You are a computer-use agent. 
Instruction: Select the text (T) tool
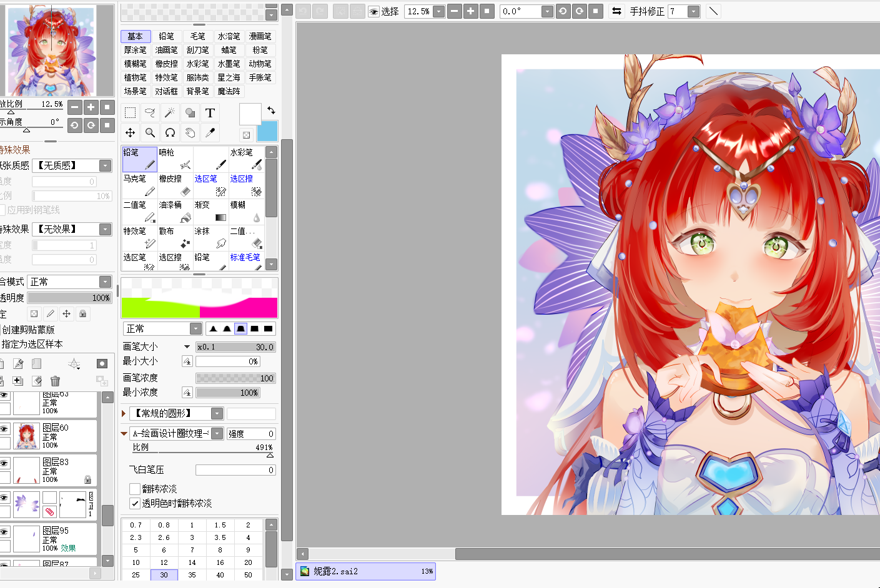210,113
